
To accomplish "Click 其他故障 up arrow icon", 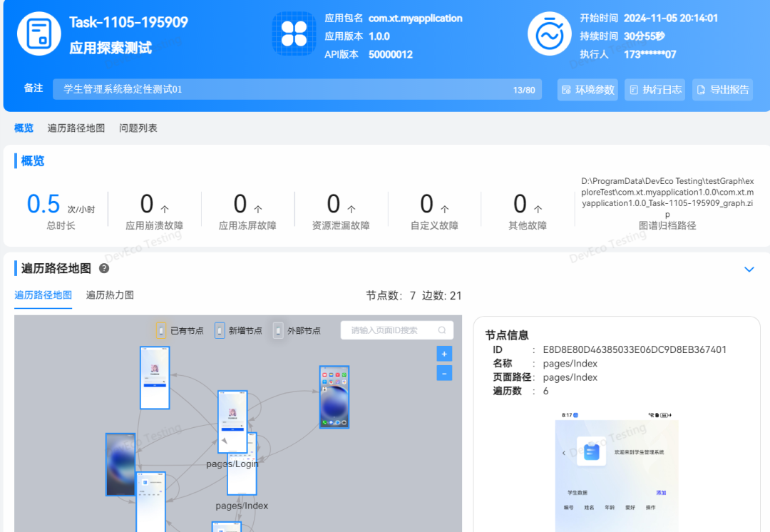I will pyautogui.click(x=538, y=209).
